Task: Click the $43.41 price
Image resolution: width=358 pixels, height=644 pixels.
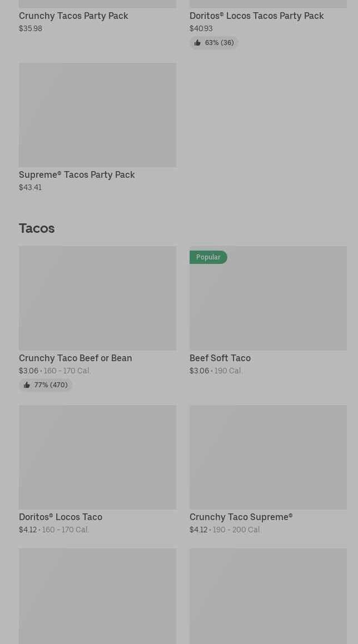Action: 30,187
